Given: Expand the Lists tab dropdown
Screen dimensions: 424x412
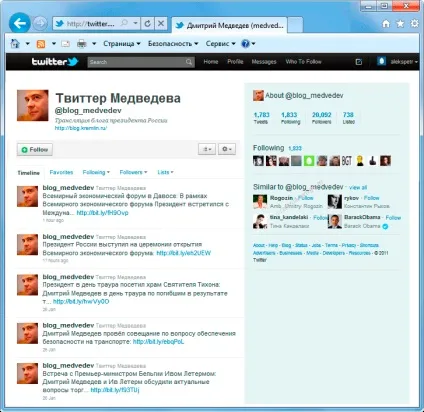Looking at the screenshot, I should click(x=165, y=172).
